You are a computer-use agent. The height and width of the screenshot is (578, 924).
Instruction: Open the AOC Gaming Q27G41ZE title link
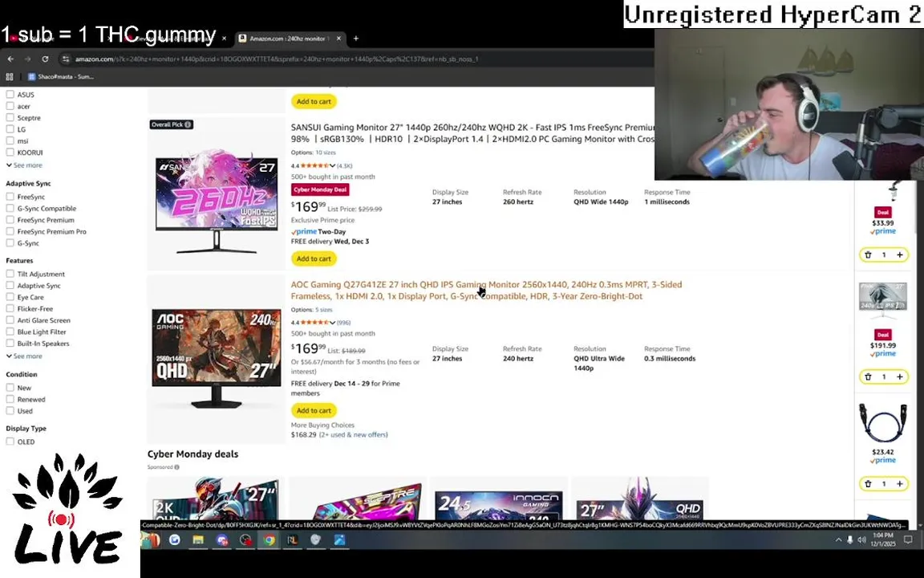(x=486, y=290)
